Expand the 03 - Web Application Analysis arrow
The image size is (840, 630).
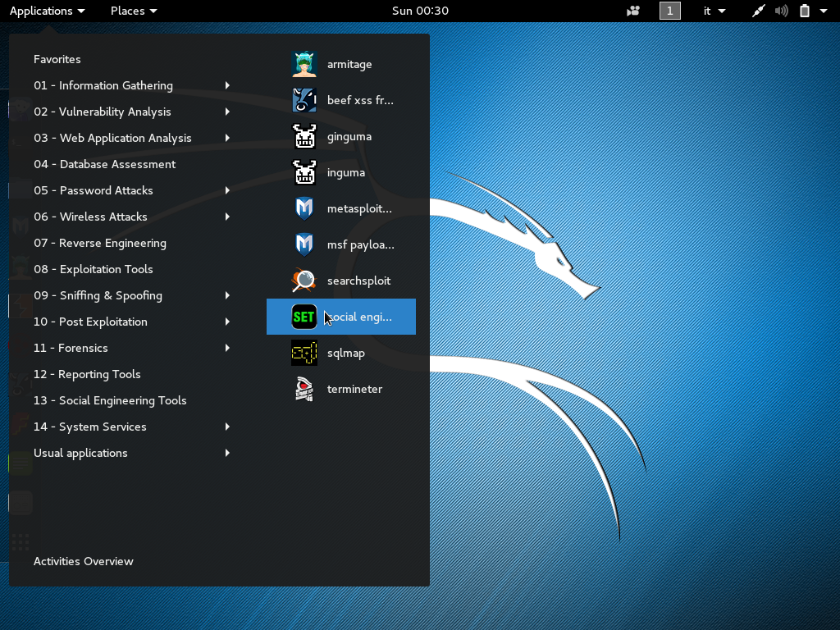click(228, 138)
